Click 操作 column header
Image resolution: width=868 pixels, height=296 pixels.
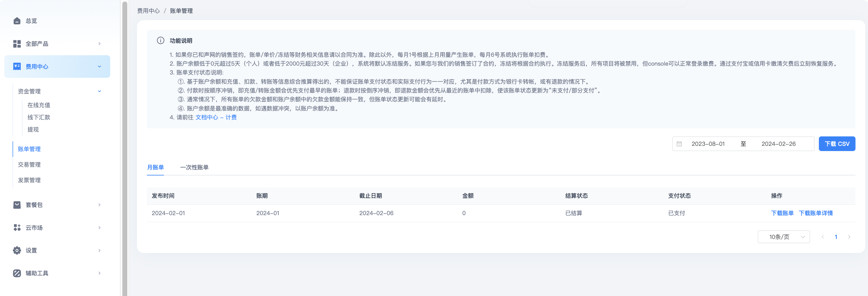coord(776,196)
